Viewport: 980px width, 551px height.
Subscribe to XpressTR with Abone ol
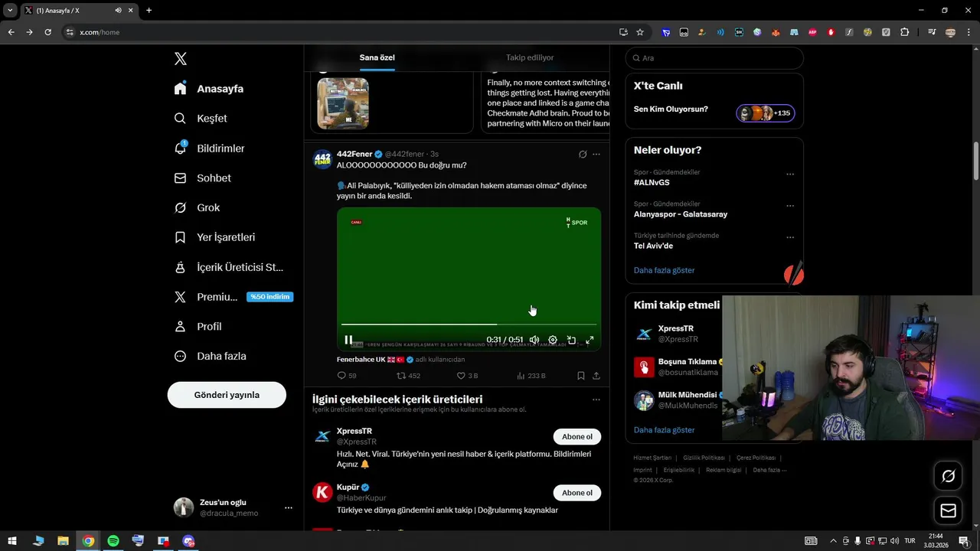pos(577,437)
